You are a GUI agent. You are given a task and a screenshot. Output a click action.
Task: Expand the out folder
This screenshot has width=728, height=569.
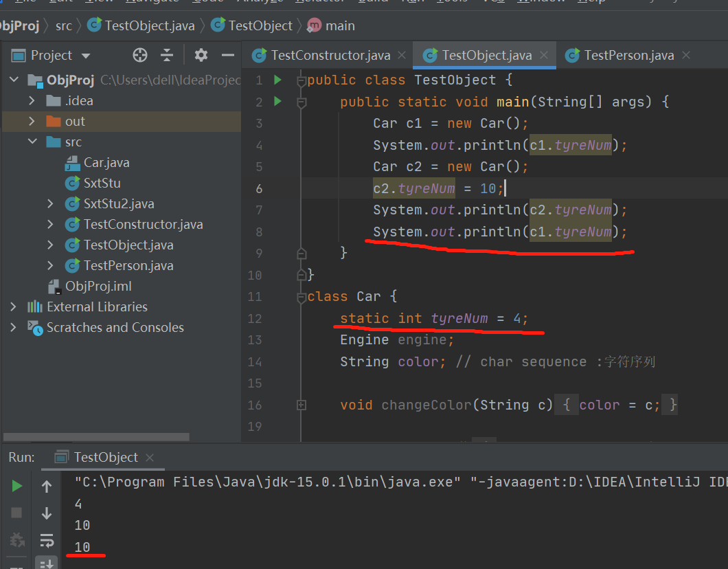coord(32,121)
